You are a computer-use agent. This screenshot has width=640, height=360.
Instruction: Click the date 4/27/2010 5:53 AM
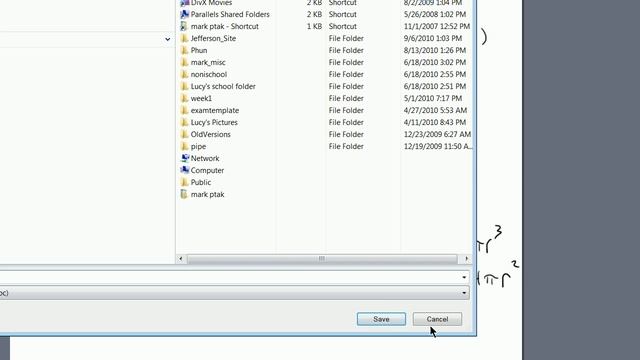(435, 110)
